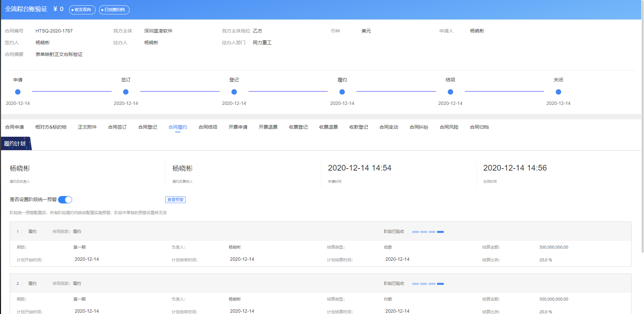The width and height of the screenshot is (644, 314).
Task: Click the stage 1 阶段已验收 progress bar
Action: point(428,232)
